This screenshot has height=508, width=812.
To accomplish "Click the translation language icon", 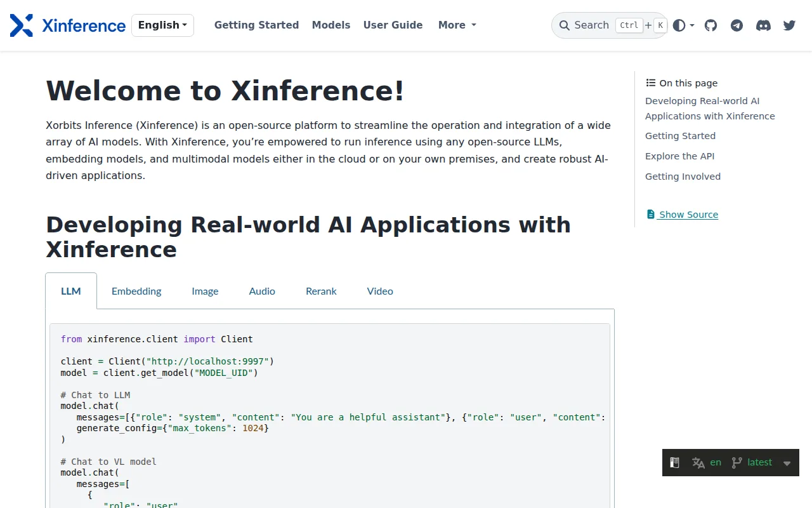I will pyautogui.click(x=698, y=463).
